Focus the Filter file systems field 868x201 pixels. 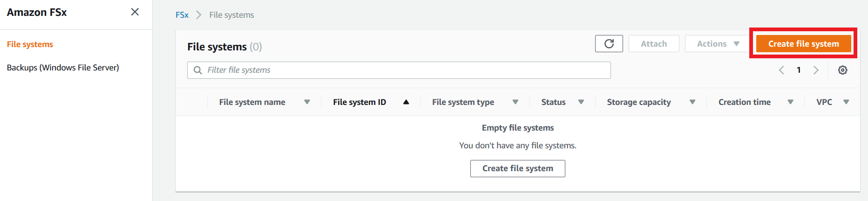click(x=399, y=70)
